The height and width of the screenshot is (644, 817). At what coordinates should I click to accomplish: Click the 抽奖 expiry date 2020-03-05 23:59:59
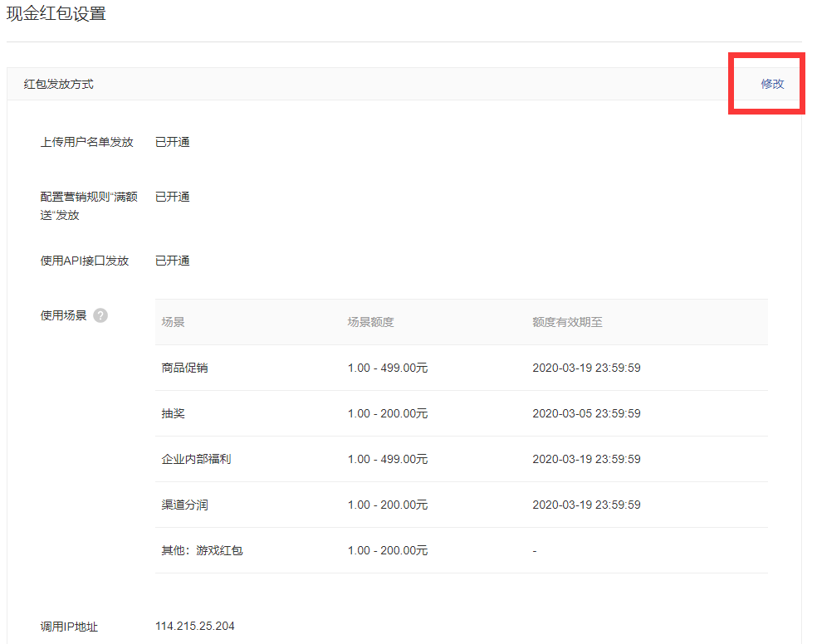point(586,413)
